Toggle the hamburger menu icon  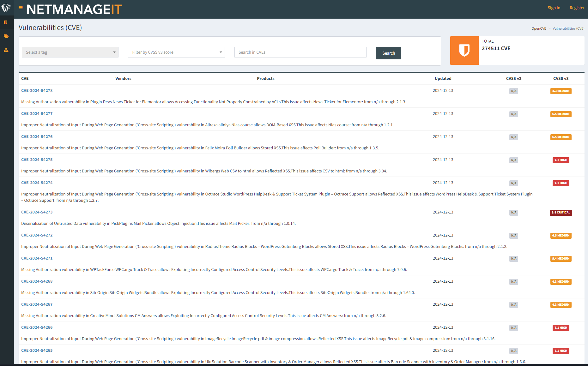tap(21, 8)
